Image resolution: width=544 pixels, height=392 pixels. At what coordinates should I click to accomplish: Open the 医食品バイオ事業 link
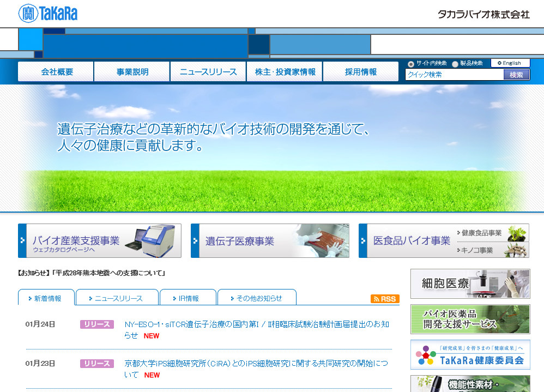pyautogui.click(x=412, y=240)
